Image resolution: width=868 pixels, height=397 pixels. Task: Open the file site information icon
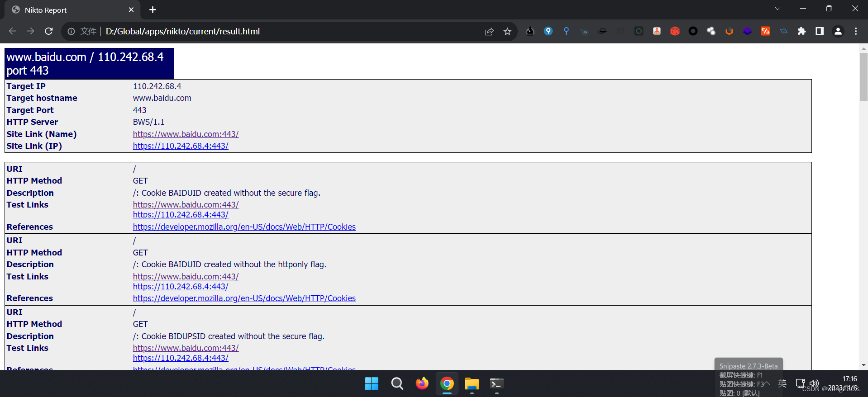(x=72, y=31)
